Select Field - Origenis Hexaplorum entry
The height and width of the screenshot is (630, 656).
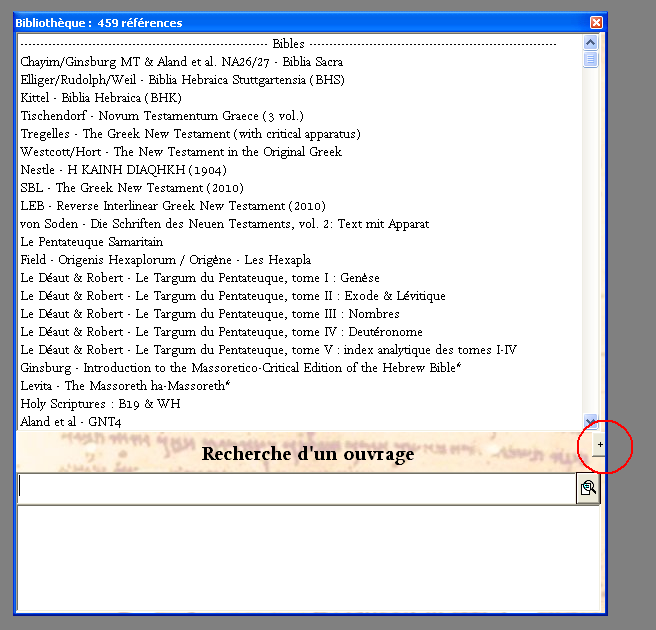click(166, 260)
